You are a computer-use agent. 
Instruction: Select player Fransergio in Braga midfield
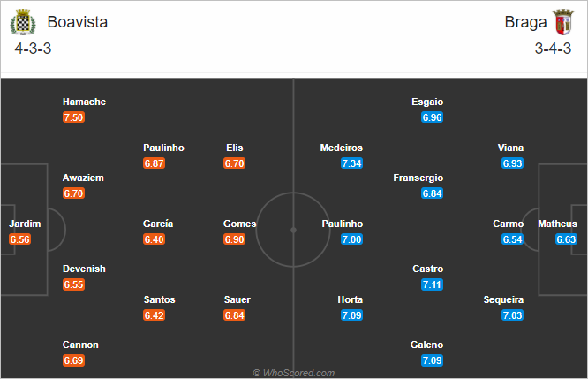(418, 178)
